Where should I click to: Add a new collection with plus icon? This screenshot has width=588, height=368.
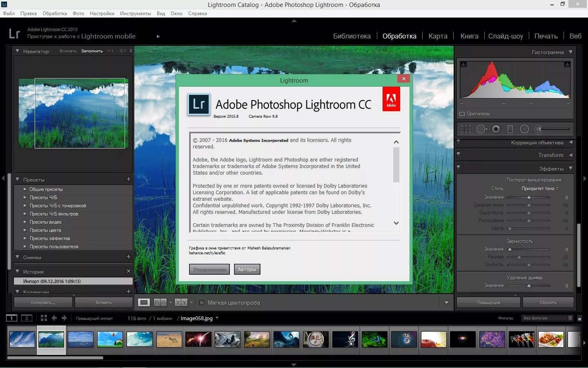pos(129,292)
